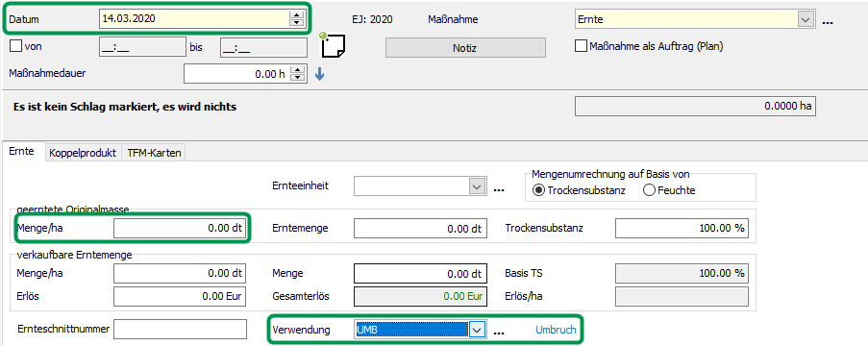Click the Ernteschnittnummer field
This screenshot has width=868, height=346.
click(180, 329)
